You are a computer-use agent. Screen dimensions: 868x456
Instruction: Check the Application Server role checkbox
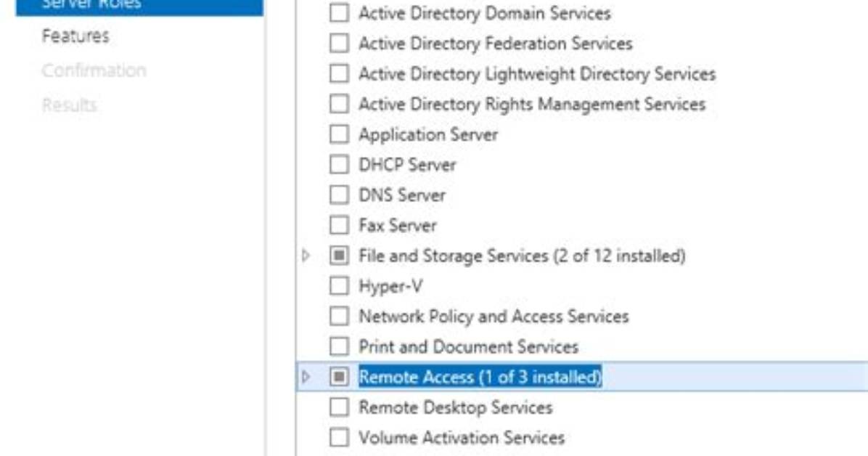point(339,134)
